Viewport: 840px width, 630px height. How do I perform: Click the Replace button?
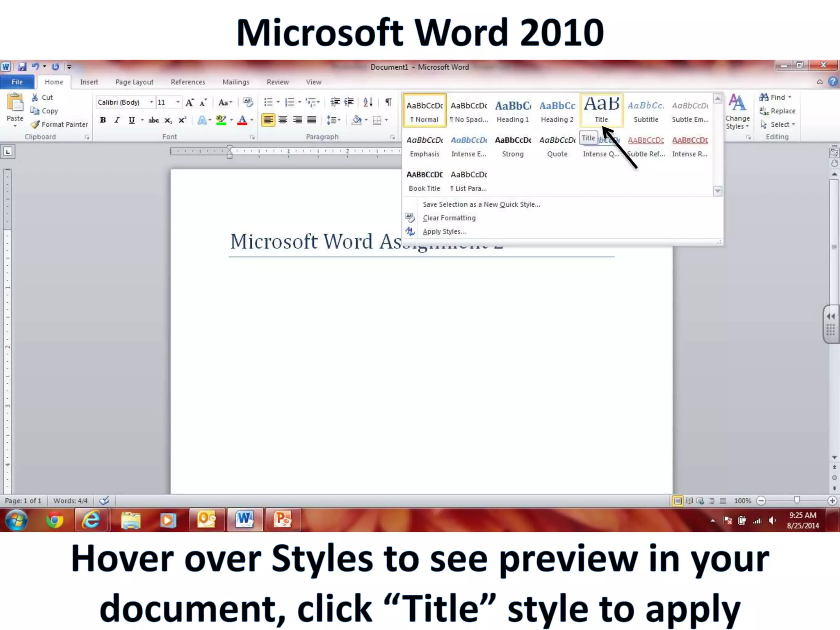pos(777,111)
